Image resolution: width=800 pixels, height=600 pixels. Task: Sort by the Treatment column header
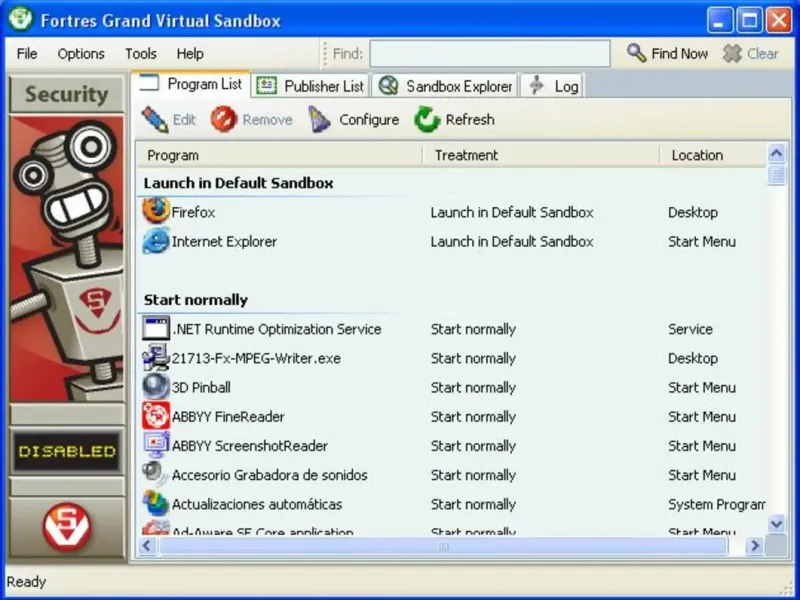tap(541, 155)
